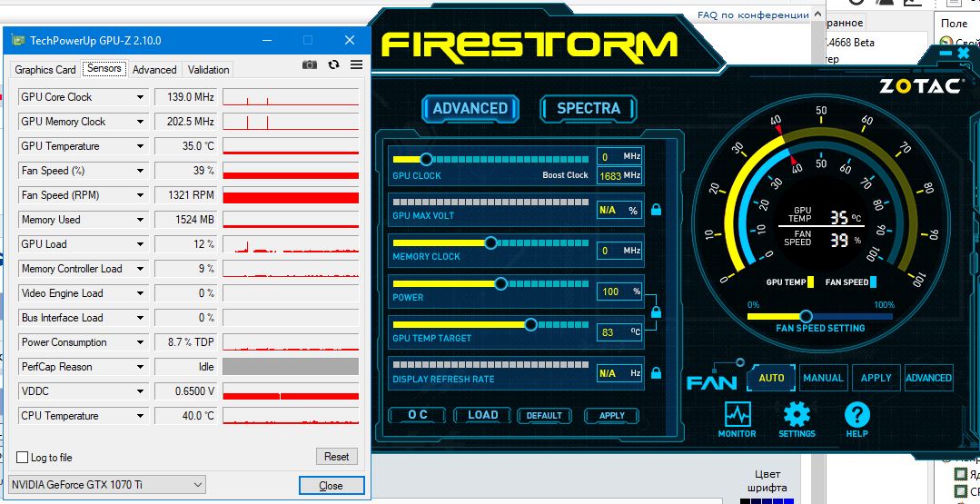
Task: Toggle Power and Temp link padlock
Action: [x=656, y=311]
